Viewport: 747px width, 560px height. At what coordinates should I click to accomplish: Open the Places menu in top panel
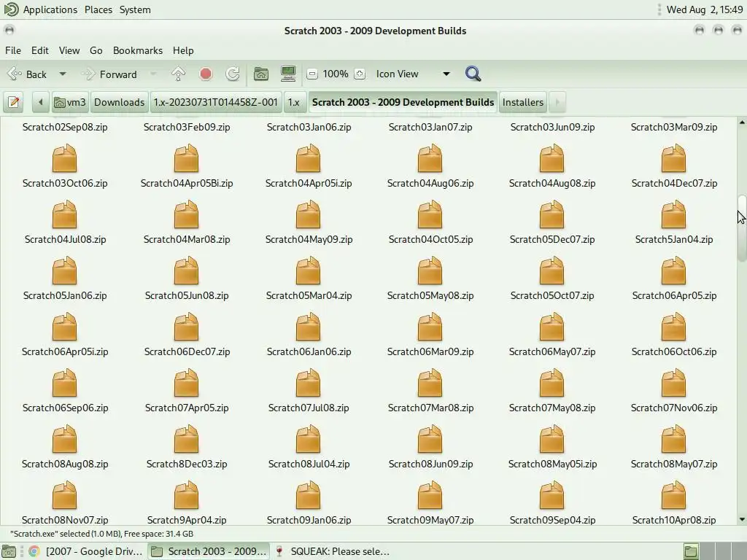(98, 9)
